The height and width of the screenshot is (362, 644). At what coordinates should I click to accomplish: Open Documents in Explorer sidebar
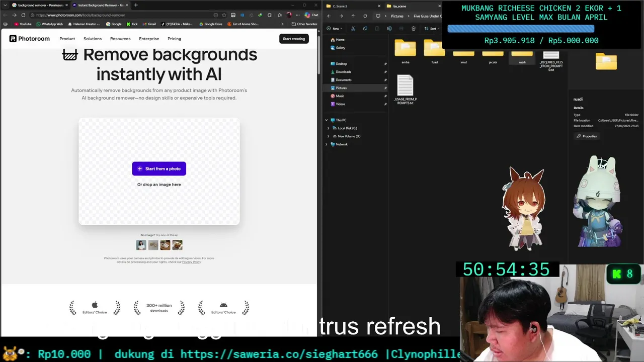point(341,80)
